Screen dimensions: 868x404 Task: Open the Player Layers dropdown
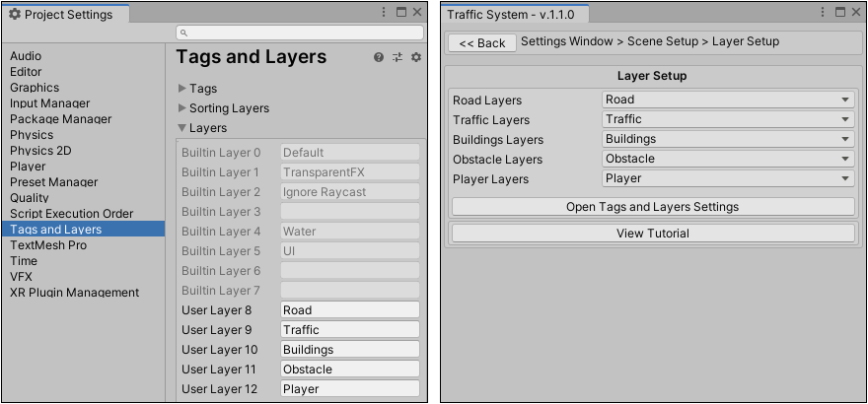coord(728,178)
